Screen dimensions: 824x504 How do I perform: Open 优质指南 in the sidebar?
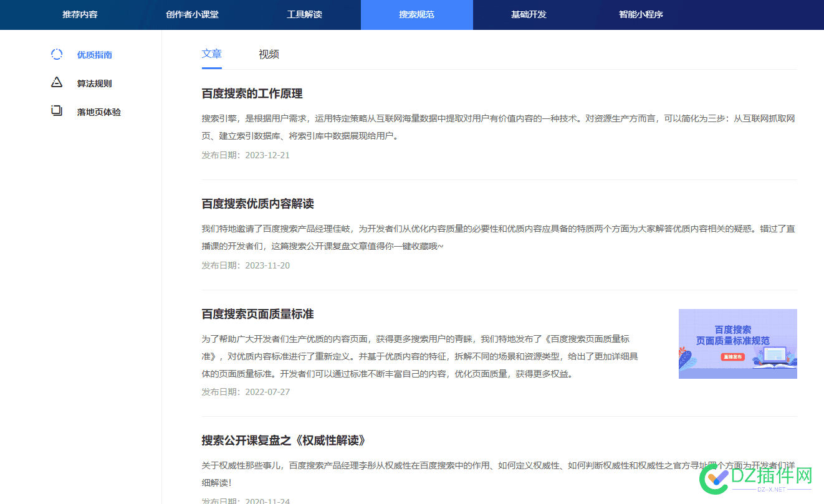click(95, 55)
